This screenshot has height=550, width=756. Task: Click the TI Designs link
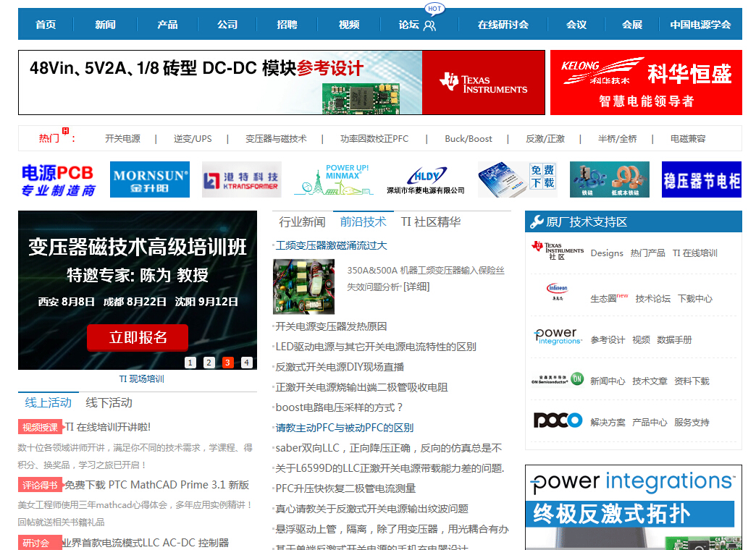coord(607,253)
